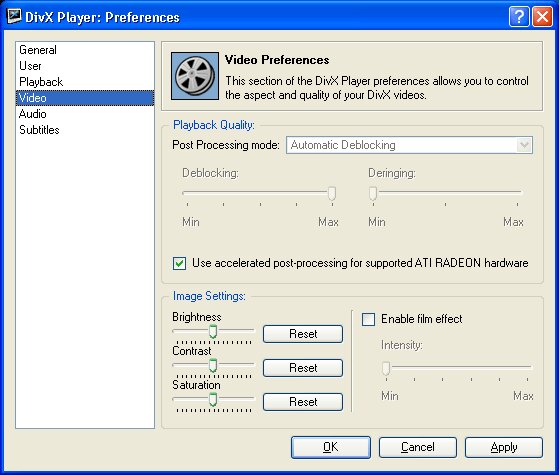
Task: Click the Saturation slider handle
Action: tap(213, 399)
